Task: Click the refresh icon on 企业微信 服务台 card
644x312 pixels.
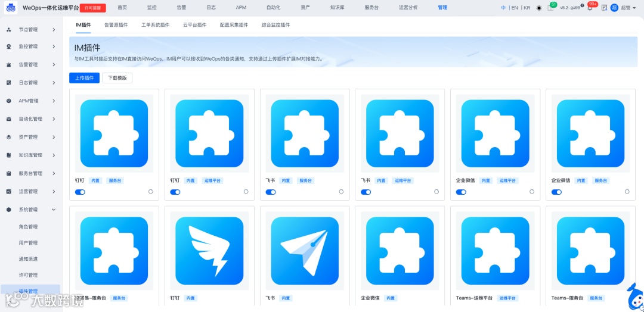Action: [x=627, y=192]
